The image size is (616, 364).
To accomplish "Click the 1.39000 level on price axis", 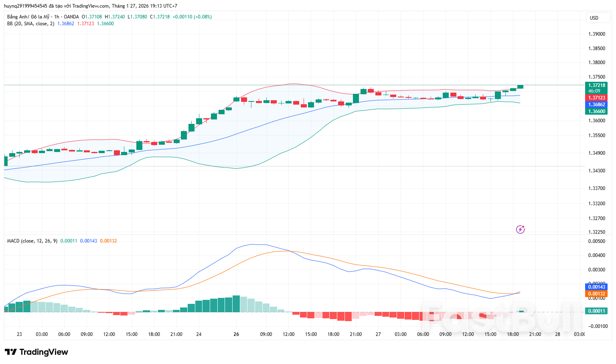I will [x=596, y=34].
